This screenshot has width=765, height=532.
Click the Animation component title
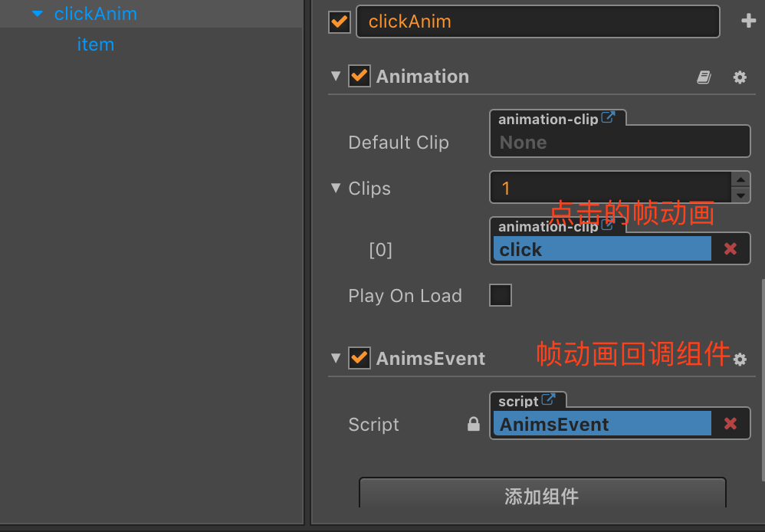tap(422, 77)
